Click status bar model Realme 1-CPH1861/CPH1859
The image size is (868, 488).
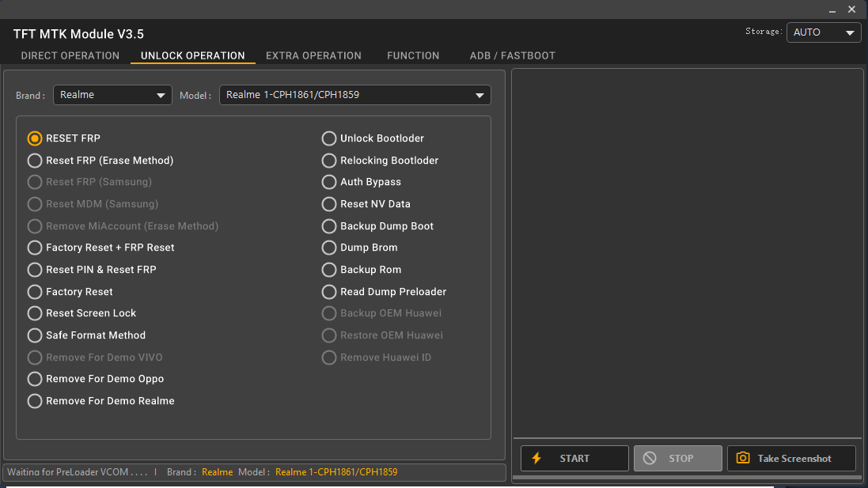point(336,472)
